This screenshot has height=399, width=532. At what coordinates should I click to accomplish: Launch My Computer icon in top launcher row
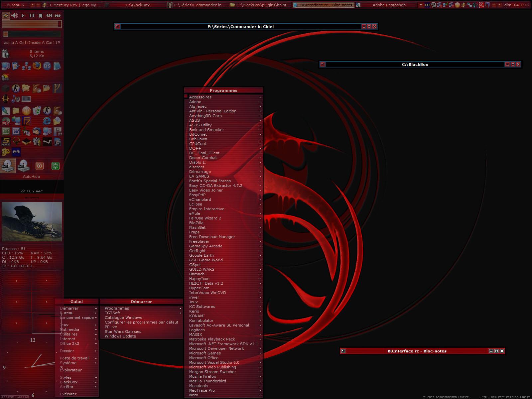[6, 66]
